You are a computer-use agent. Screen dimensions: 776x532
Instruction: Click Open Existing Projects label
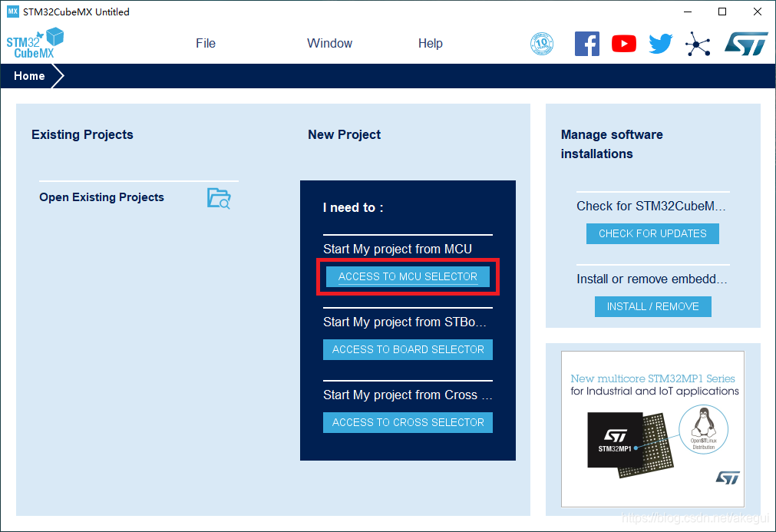101,197
